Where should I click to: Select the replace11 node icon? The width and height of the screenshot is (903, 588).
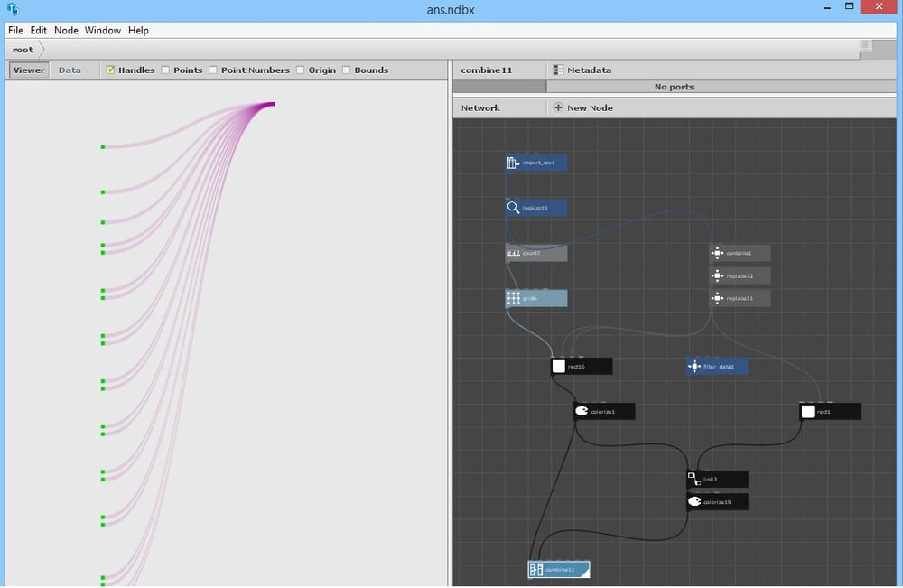click(x=716, y=298)
